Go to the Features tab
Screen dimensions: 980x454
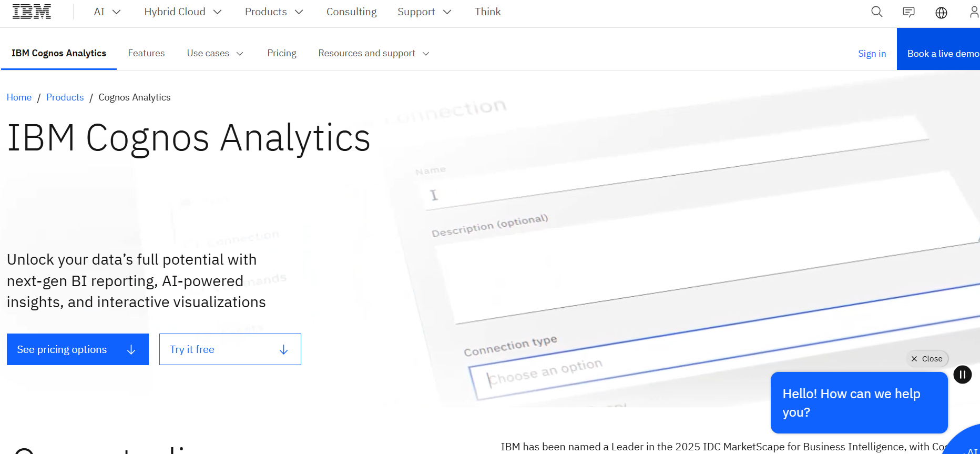[146, 53]
